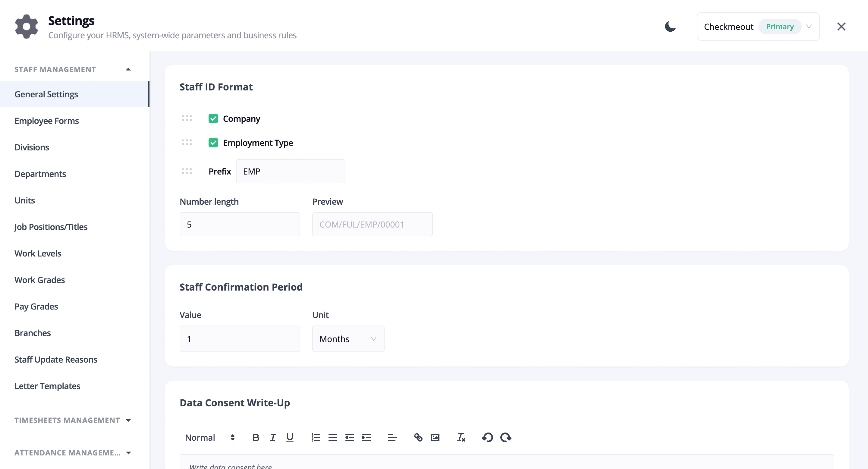The image size is (868, 469).
Task: Apply underline formatting in editor toolbar
Action: [x=289, y=437]
